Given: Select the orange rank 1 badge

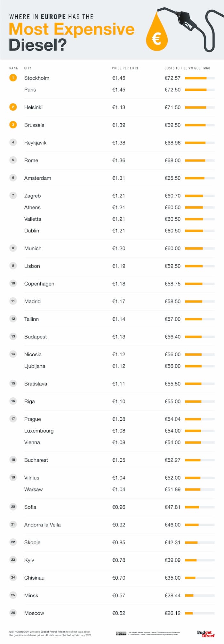Looking at the screenshot, I should point(13,78).
